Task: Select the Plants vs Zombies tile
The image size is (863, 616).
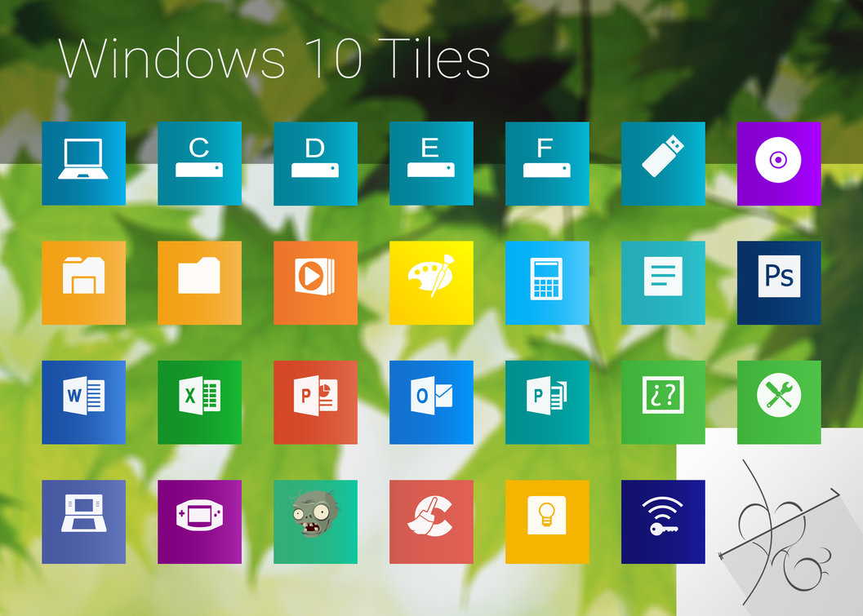Action: [315, 522]
